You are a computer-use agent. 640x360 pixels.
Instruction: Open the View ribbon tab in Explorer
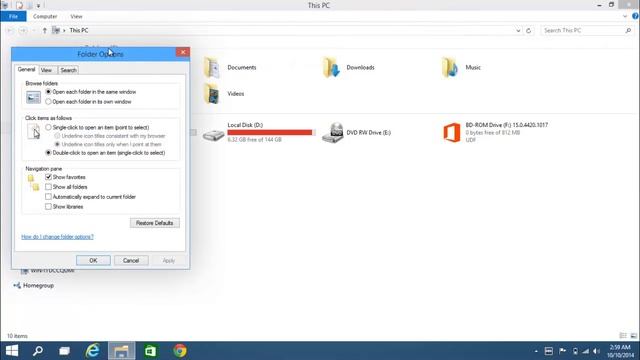point(76,16)
